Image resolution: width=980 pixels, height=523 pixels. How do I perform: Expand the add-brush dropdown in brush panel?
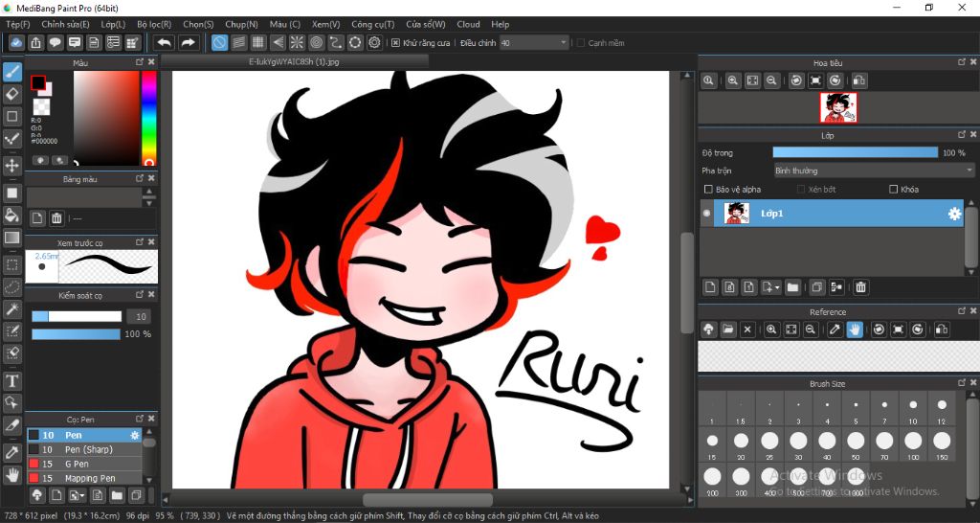(78, 495)
